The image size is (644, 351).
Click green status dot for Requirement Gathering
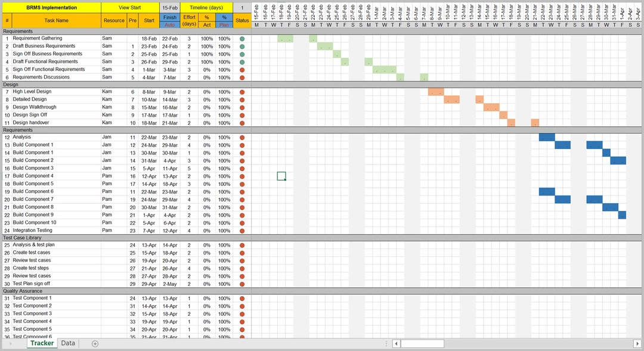coord(242,39)
